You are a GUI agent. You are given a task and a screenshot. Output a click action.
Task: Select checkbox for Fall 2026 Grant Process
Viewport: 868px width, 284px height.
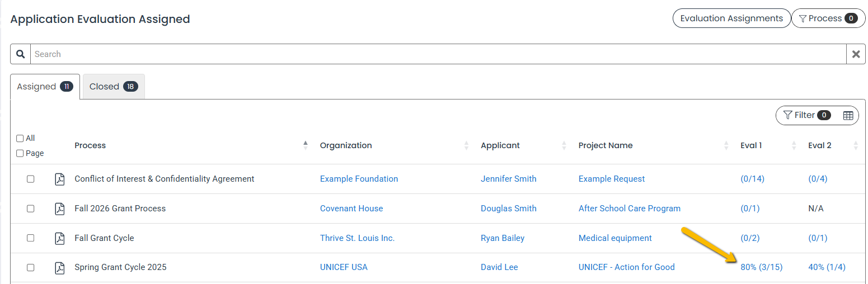click(x=31, y=209)
